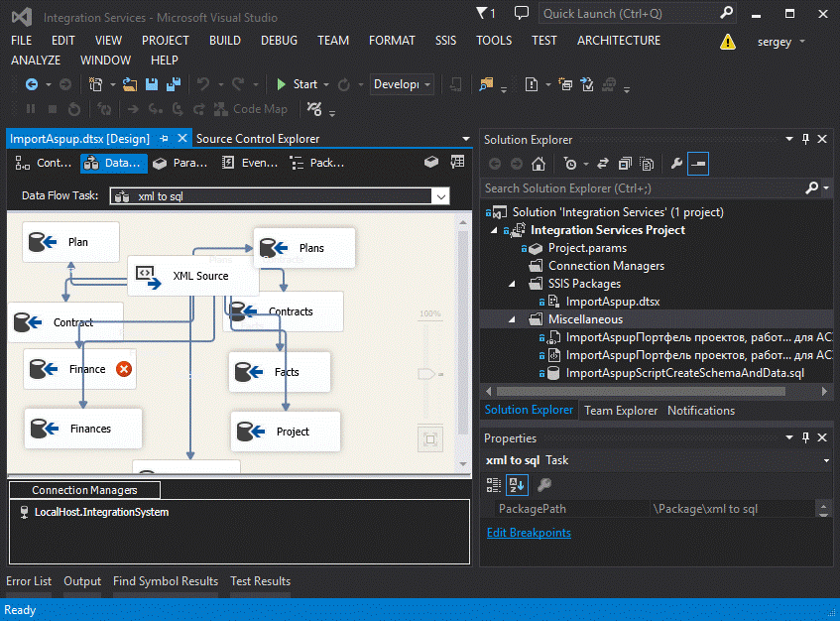
Task: Click the Navigate Backward toolbar icon
Action: [x=32, y=84]
